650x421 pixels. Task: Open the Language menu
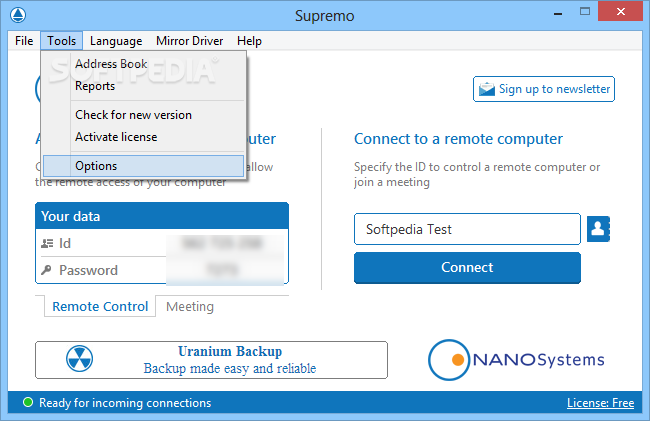116,41
